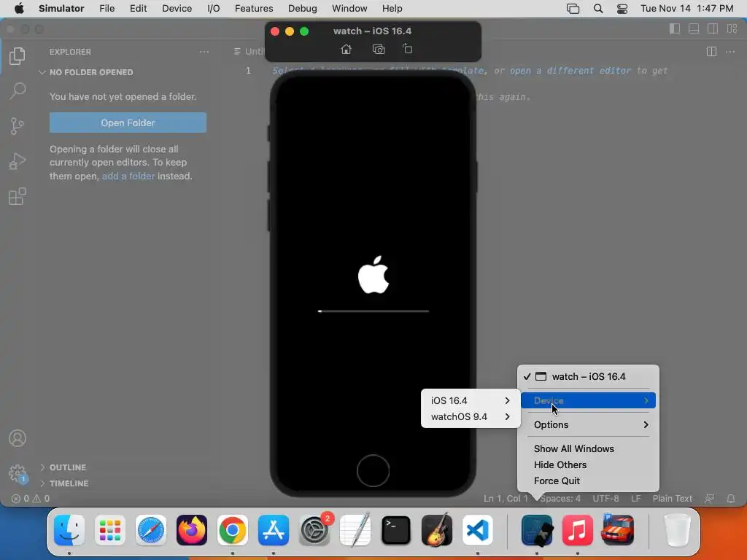Open Music app from the Dock
This screenshot has height=560, width=747.
[578, 530]
